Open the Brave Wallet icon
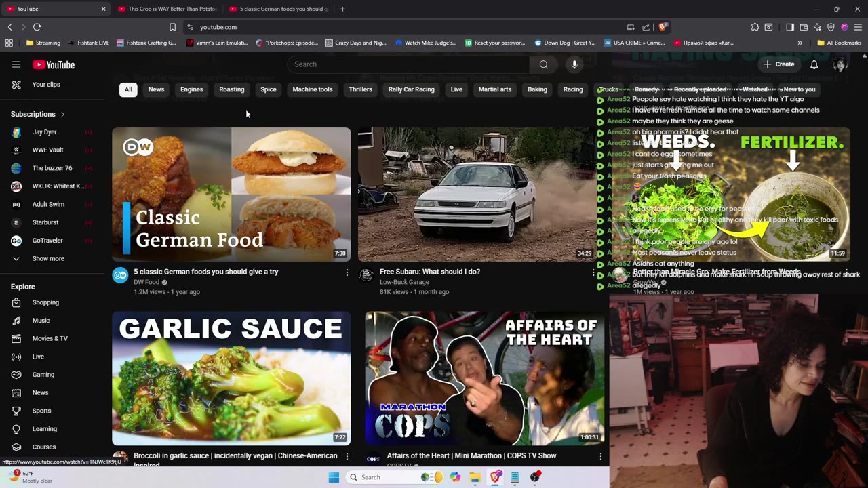 click(x=804, y=27)
